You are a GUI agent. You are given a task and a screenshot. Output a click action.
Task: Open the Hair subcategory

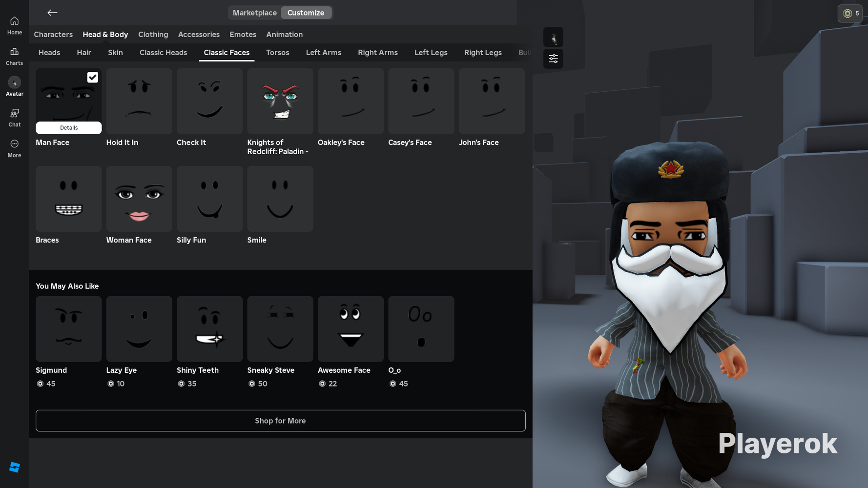84,52
